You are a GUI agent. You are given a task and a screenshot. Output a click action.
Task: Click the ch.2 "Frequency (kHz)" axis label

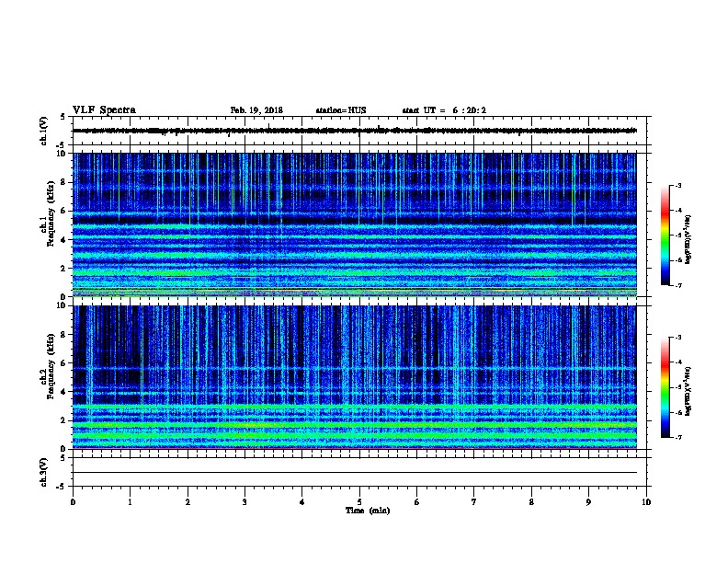(x=51, y=366)
